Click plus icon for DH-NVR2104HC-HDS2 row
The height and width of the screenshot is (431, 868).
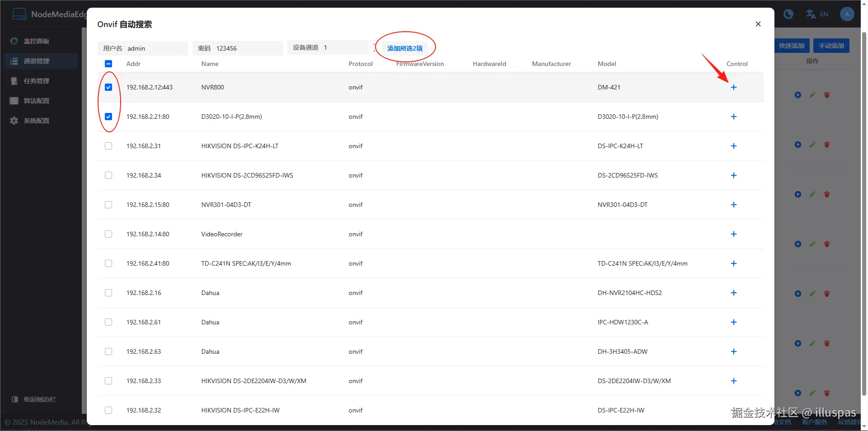click(733, 293)
